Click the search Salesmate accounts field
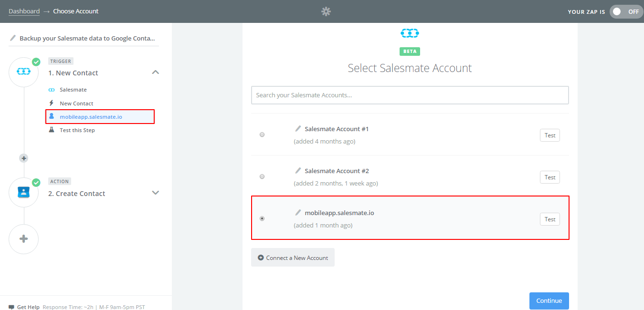 pyautogui.click(x=410, y=95)
